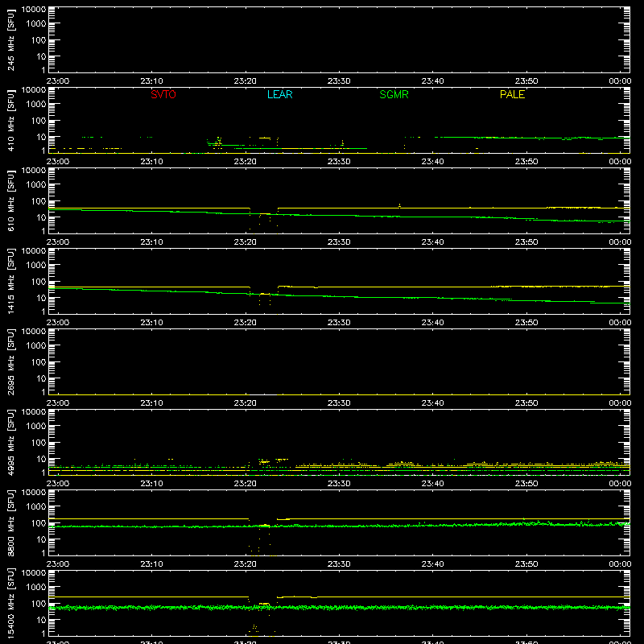Screen dimensions: 644x644
Task: Click the 23:20 tick of the 410 MHz plot
Action: coord(246,162)
